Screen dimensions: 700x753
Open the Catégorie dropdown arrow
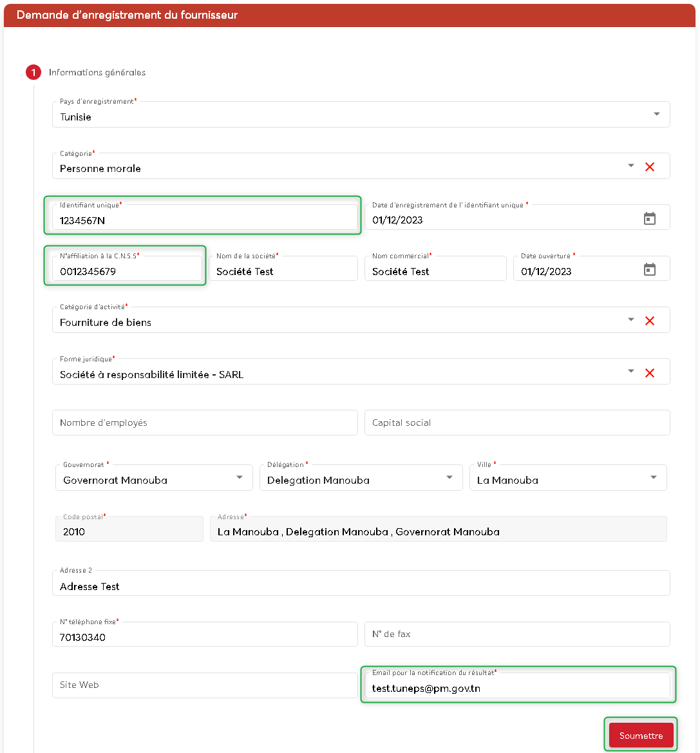coord(631,166)
